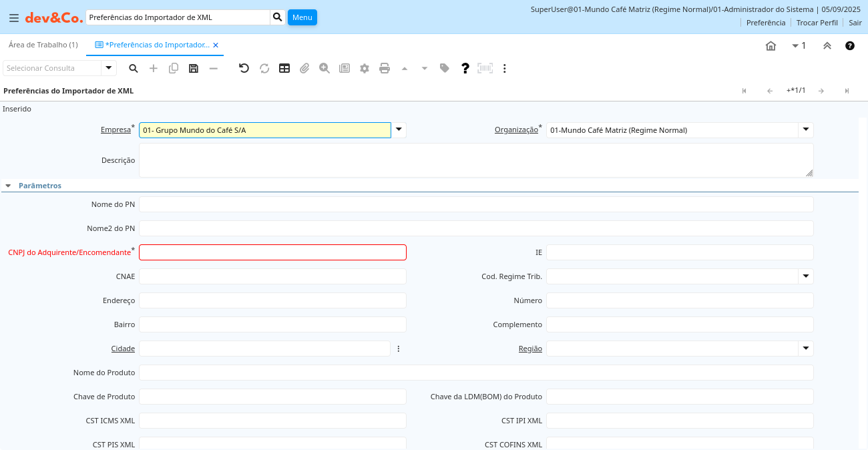Collapse the Parâmetros section
This screenshot has height=450, width=868.
click(8, 186)
